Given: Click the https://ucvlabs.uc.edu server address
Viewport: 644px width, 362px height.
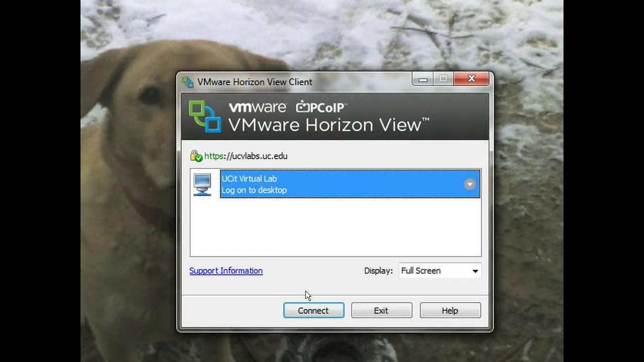Looking at the screenshot, I should pyautogui.click(x=246, y=156).
